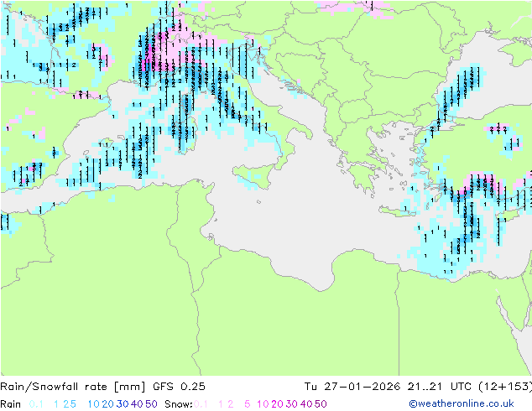Pick the snow legend 0.1 value
The width and height of the screenshot is (532, 411).
(201, 404)
